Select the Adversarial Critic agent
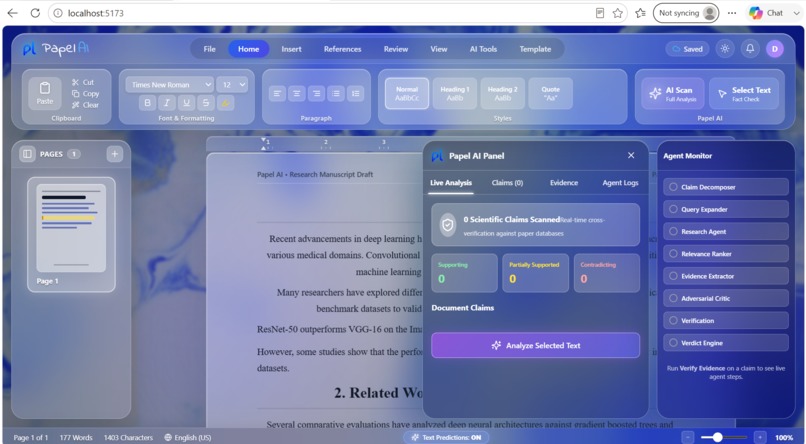Viewport: 806px width, 444px height. (x=726, y=298)
